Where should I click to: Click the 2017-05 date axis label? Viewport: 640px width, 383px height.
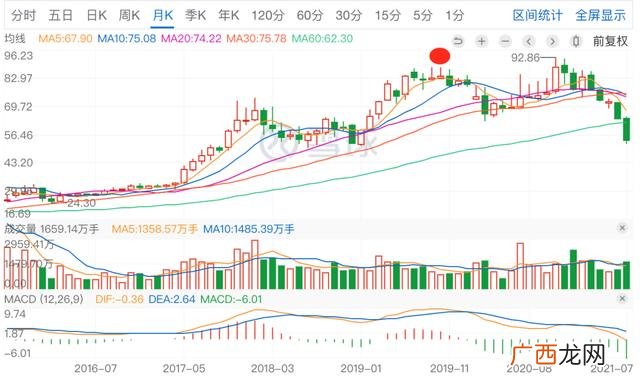tap(184, 369)
